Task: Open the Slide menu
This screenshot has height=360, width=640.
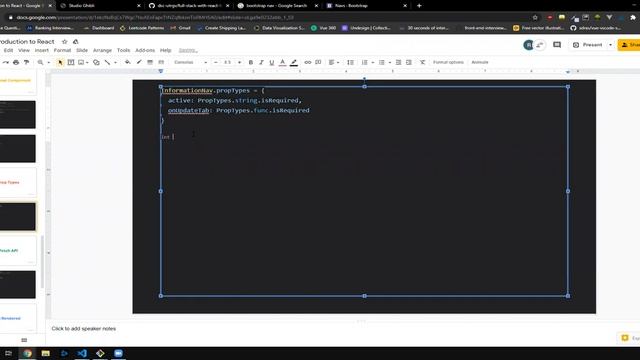Action: pos(82,50)
